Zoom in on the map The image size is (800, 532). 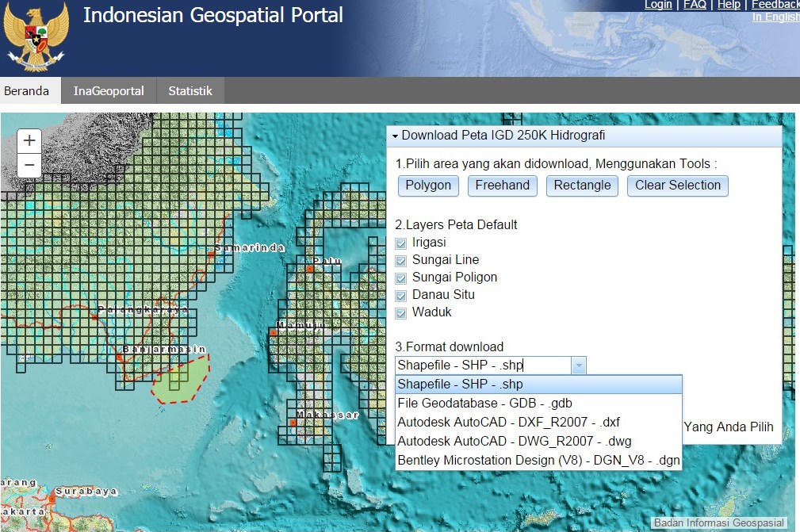(x=29, y=140)
